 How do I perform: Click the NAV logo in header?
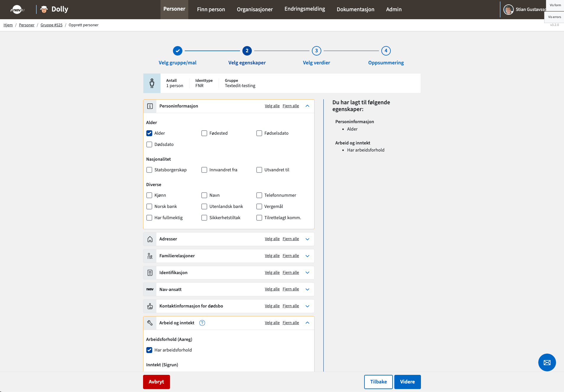(17, 9)
